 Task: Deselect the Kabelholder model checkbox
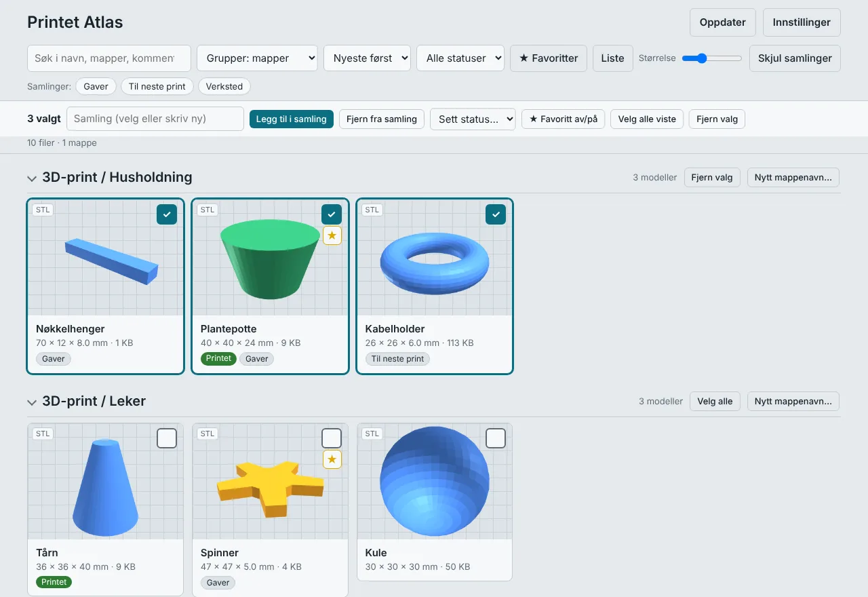496,214
